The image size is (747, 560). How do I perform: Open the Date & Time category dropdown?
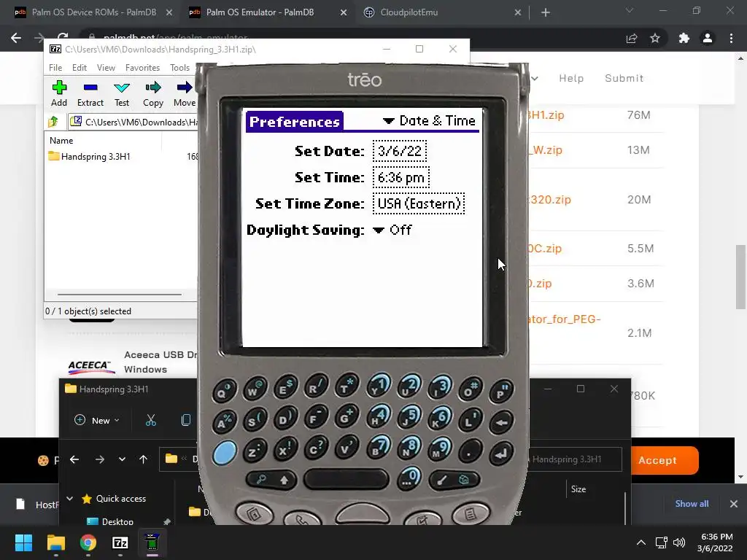point(429,121)
